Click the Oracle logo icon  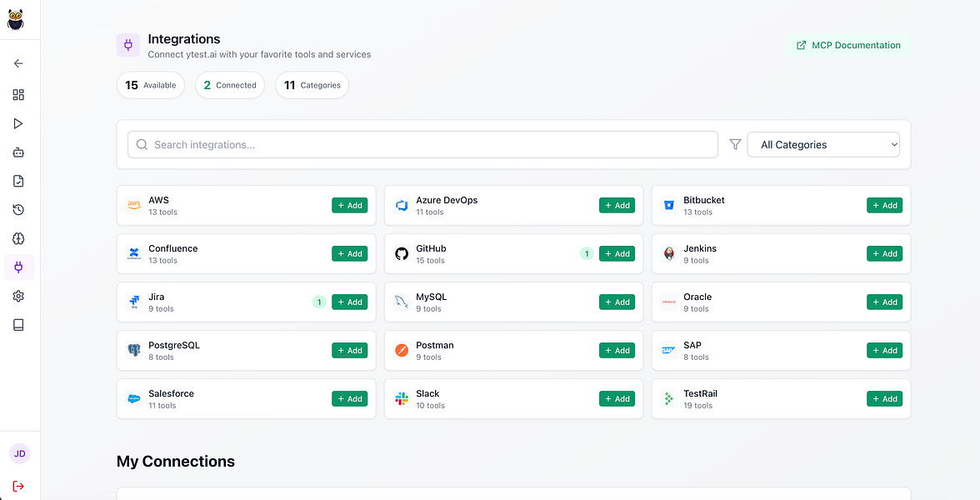668,302
